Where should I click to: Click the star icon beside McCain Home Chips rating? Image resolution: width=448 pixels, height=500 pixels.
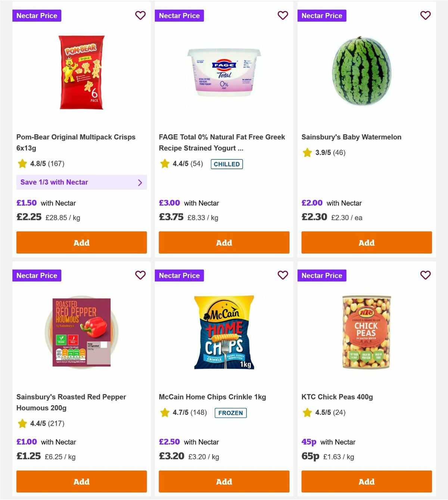point(164,413)
